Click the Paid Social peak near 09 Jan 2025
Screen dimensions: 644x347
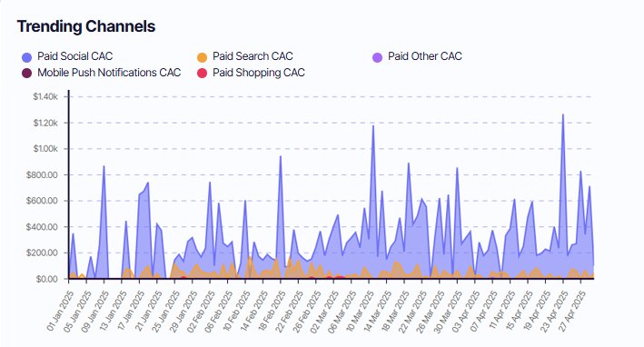coord(104,166)
